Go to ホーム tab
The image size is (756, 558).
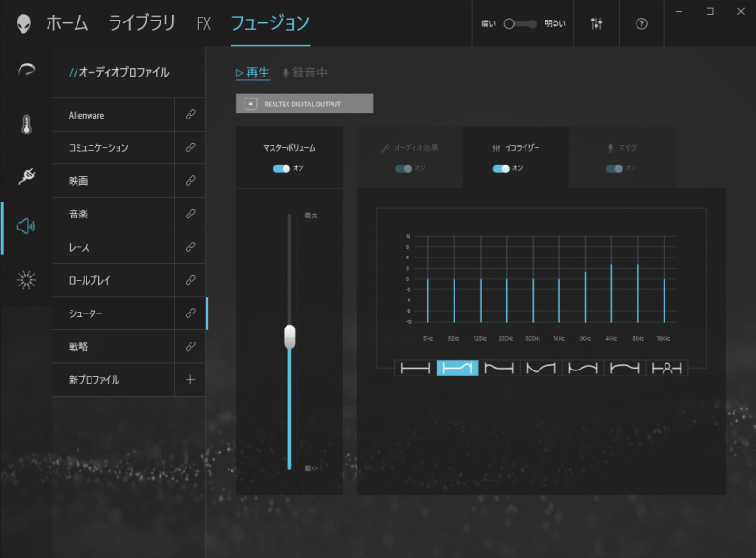(67, 23)
